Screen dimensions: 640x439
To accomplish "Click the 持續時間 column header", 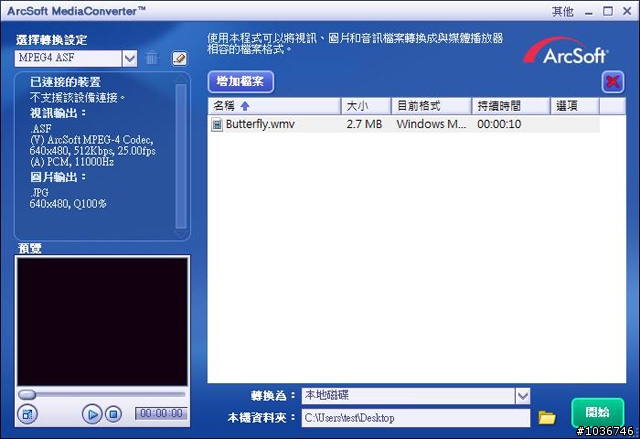I will click(x=511, y=106).
